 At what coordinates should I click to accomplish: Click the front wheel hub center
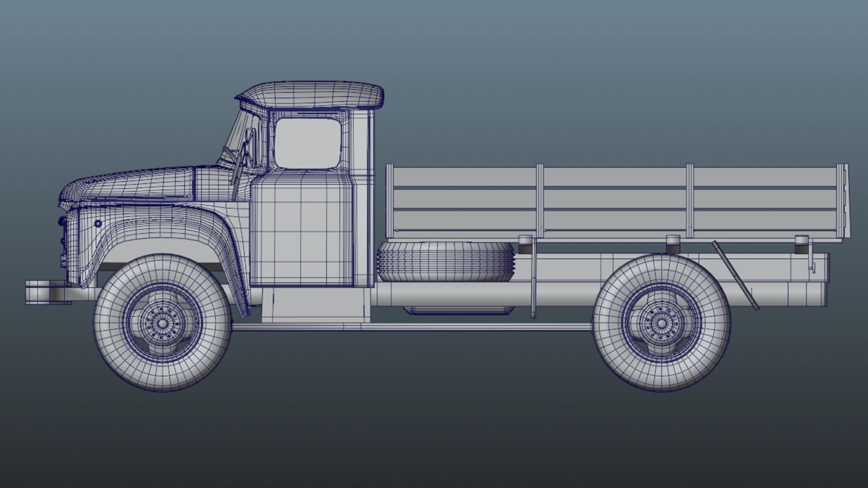pos(162,323)
